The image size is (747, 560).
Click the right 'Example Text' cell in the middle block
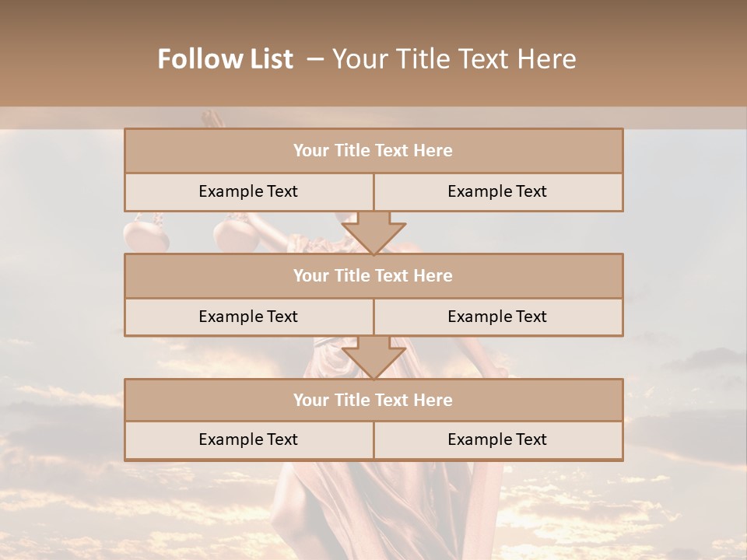tap(497, 317)
